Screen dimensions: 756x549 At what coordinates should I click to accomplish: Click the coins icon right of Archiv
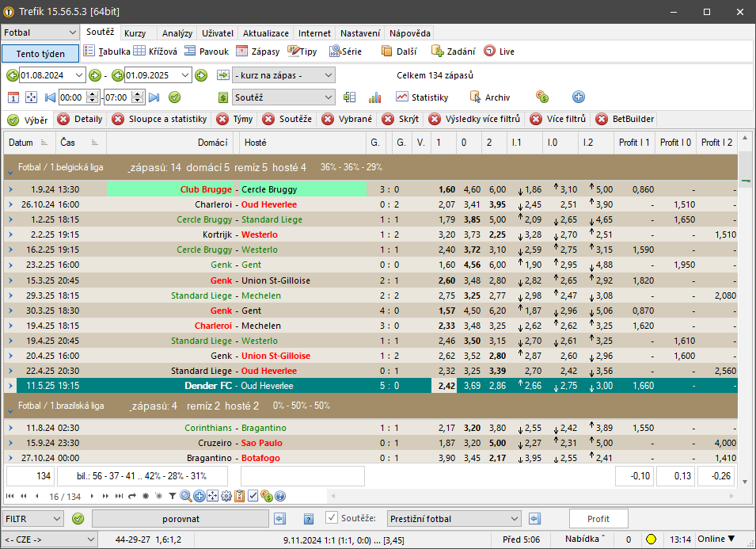coord(542,97)
